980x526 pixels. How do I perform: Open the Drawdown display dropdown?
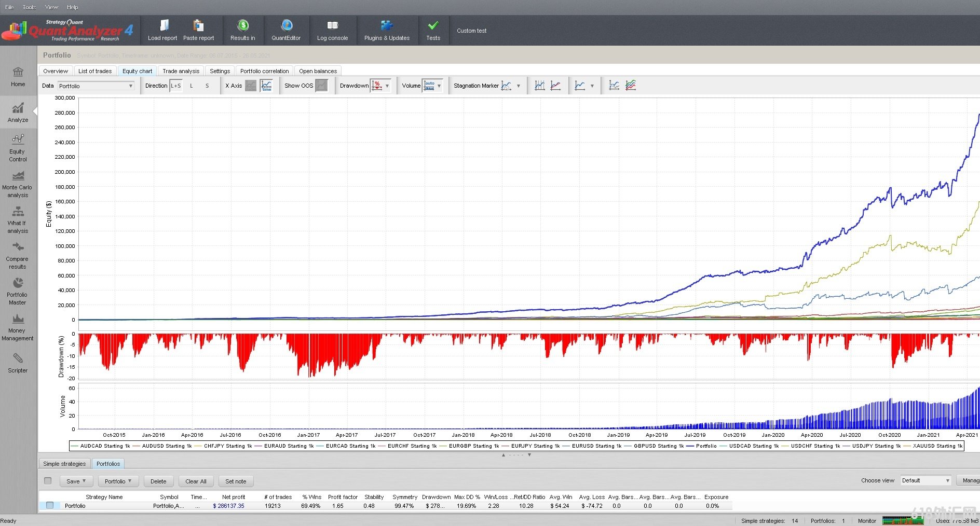click(387, 86)
